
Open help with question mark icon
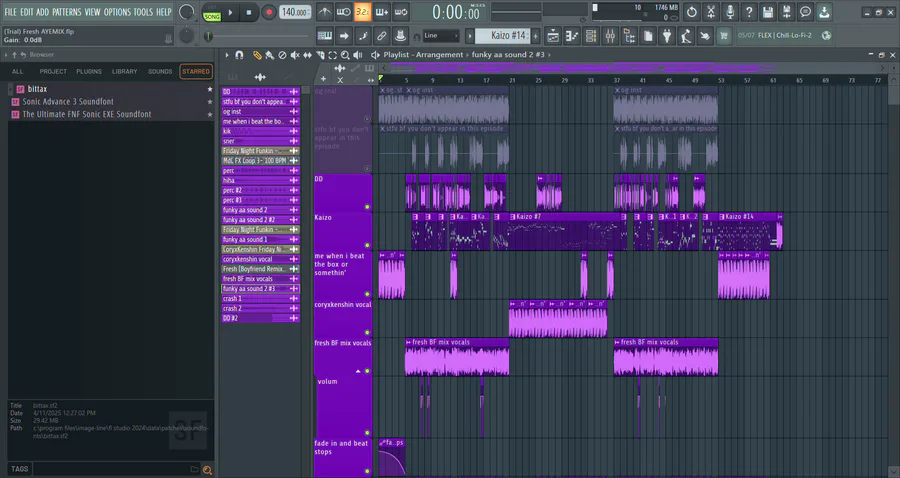point(748,11)
